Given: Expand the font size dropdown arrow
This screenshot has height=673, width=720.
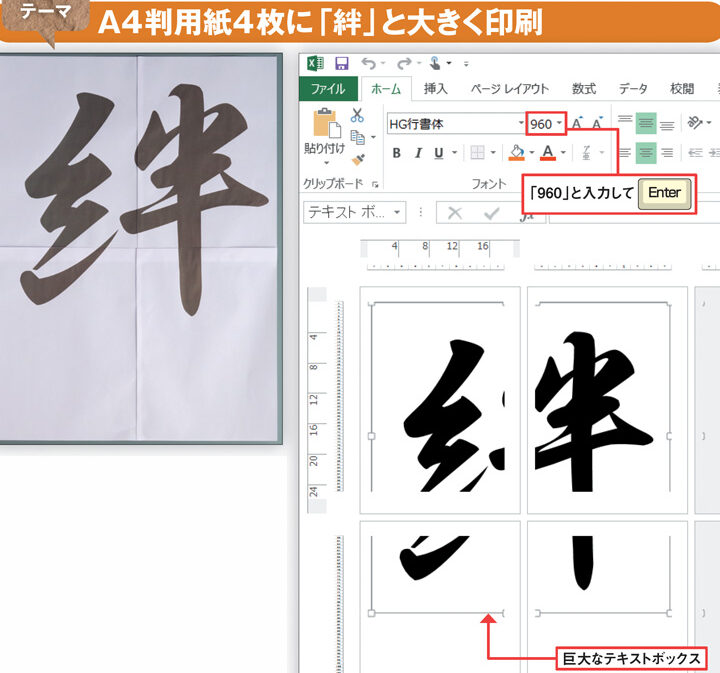Looking at the screenshot, I should (559, 123).
